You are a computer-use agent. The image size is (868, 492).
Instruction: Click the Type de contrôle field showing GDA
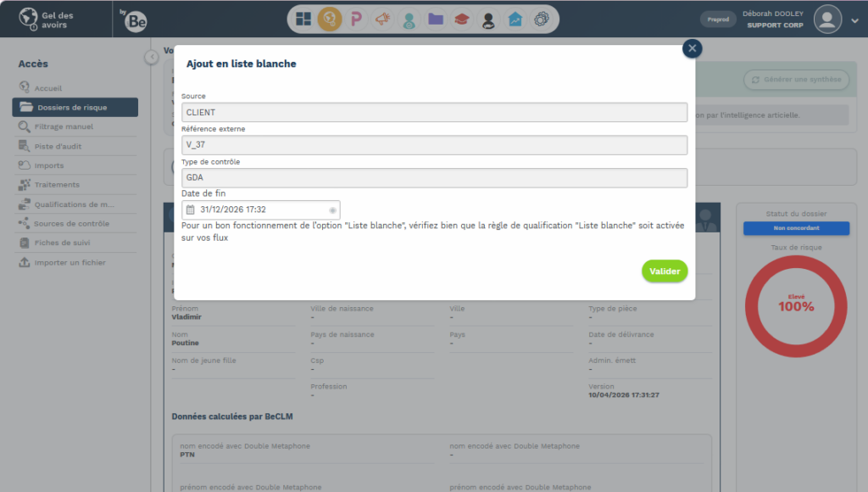(x=434, y=177)
